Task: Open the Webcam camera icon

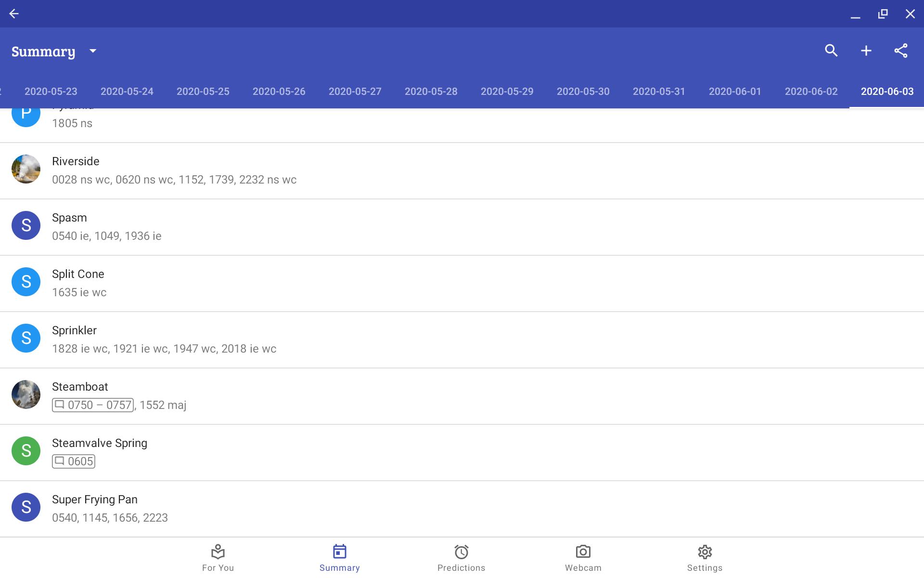Action: 583,552
